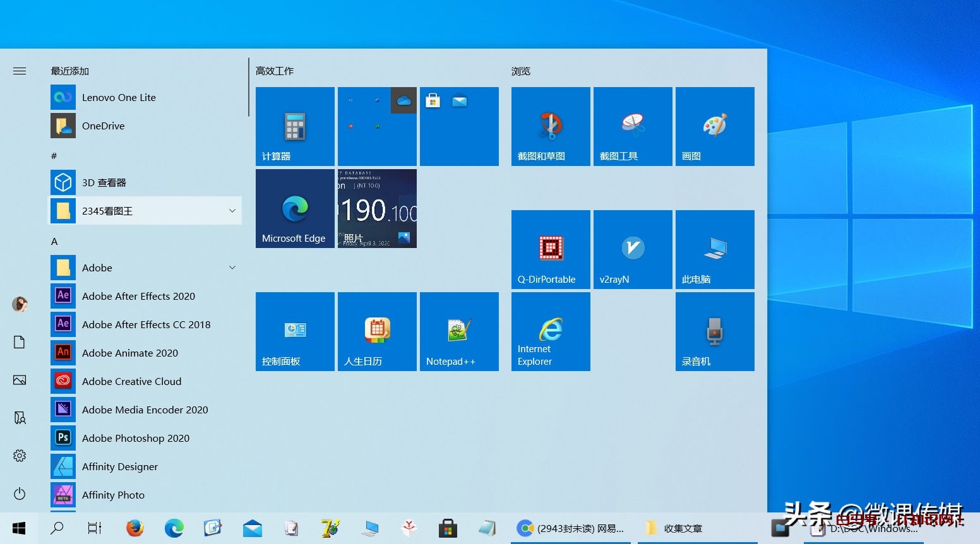Expand the Adobe folder chevron

pos(232,268)
